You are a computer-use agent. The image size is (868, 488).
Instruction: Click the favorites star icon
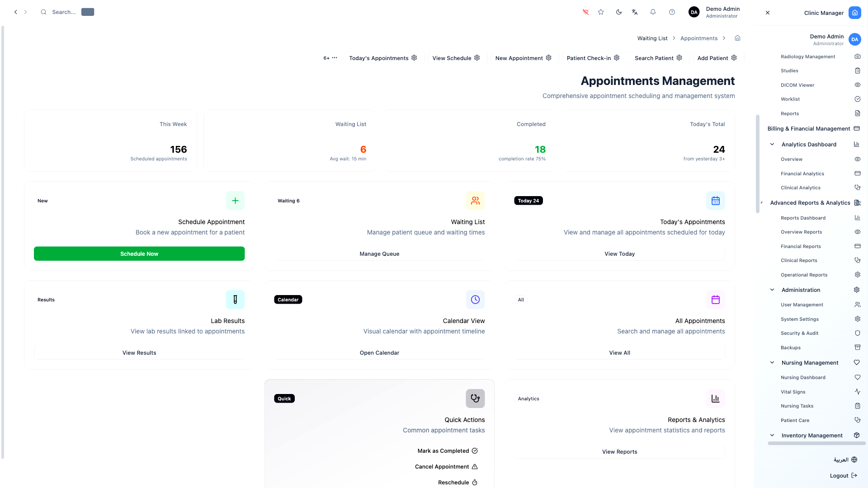pos(601,12)
